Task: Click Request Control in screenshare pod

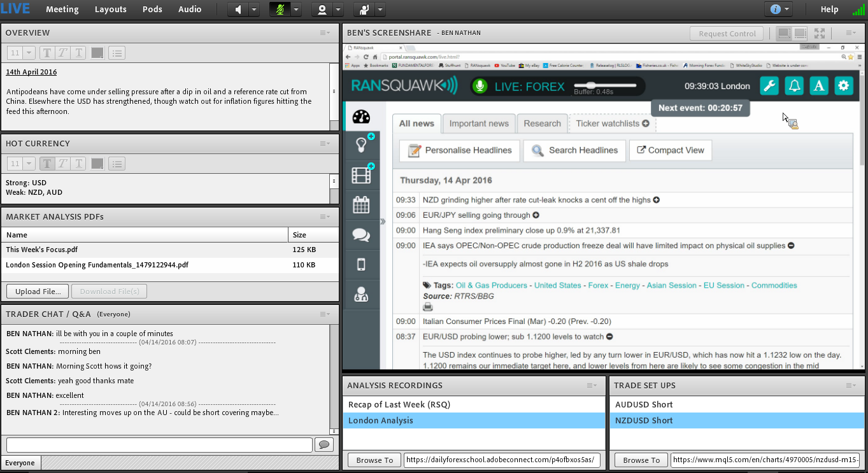Action: pos(727,34)
